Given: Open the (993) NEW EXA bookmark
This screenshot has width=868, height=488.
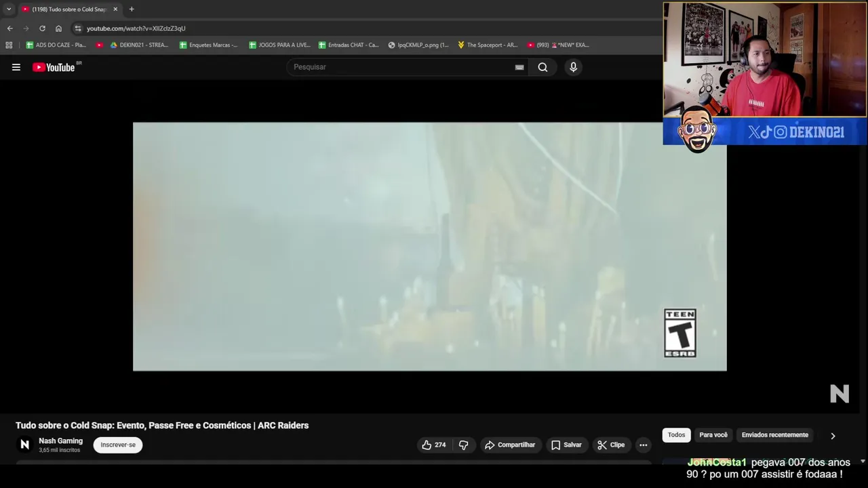Looking at the screenshot, I should [558, 45].
